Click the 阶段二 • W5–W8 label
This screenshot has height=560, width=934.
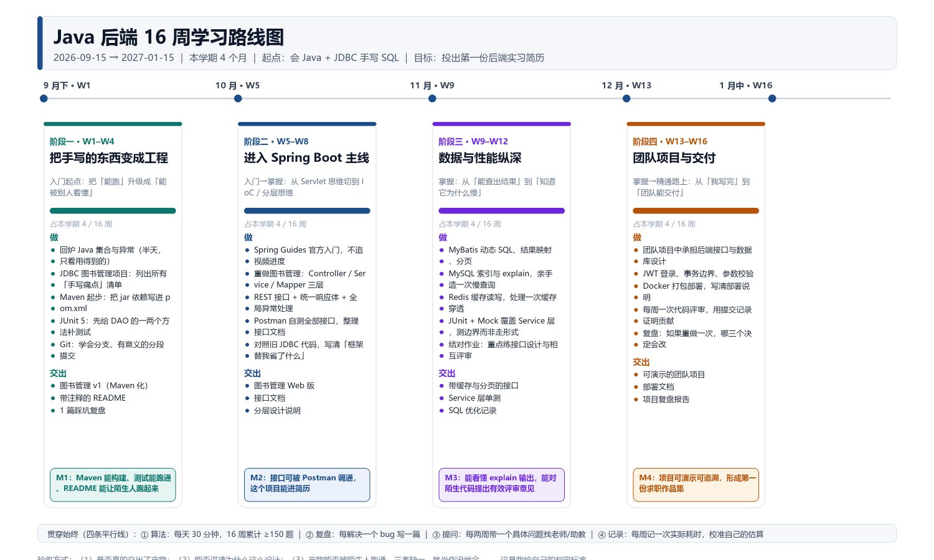point(276,141)
